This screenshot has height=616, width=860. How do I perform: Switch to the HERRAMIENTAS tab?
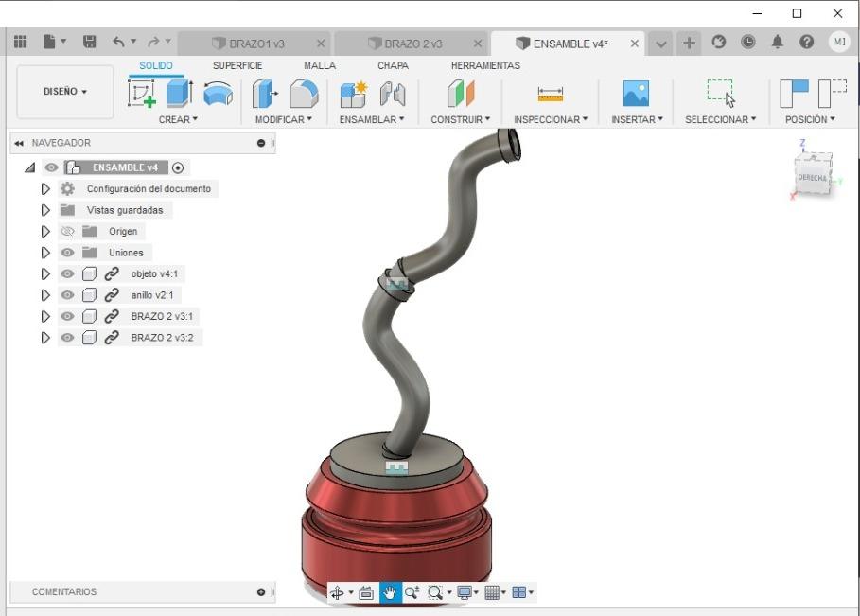coord(485,66)
